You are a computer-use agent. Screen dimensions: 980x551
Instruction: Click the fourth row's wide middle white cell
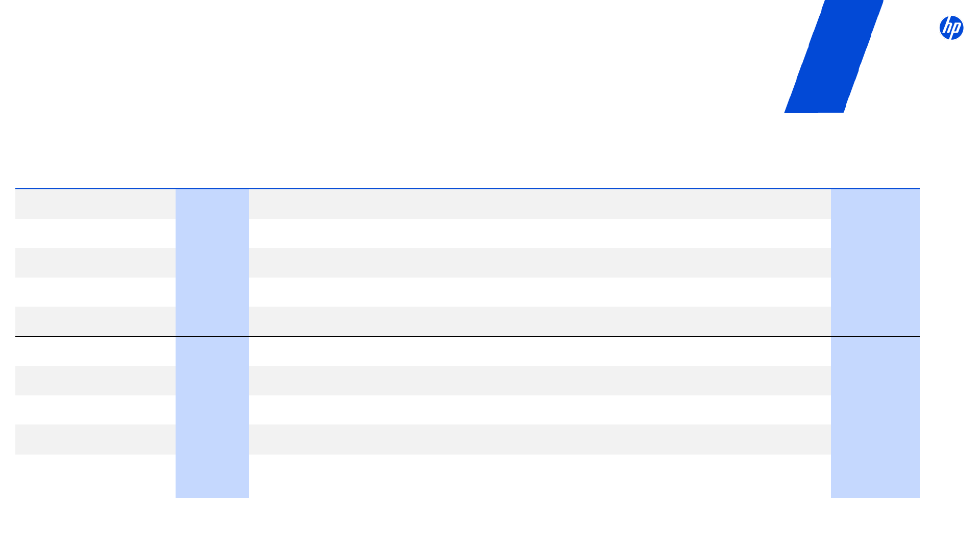pyautogui.click(x=540, y=292)
